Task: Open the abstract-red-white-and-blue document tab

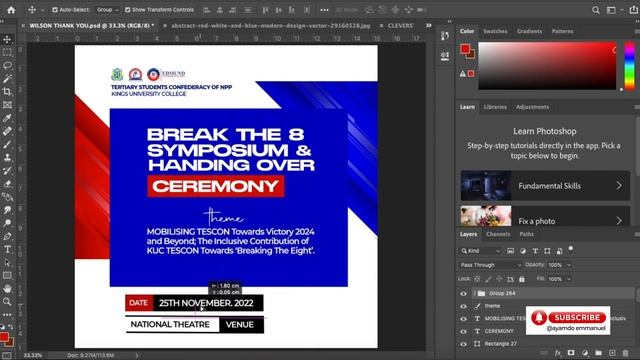Action: [270, 25]
